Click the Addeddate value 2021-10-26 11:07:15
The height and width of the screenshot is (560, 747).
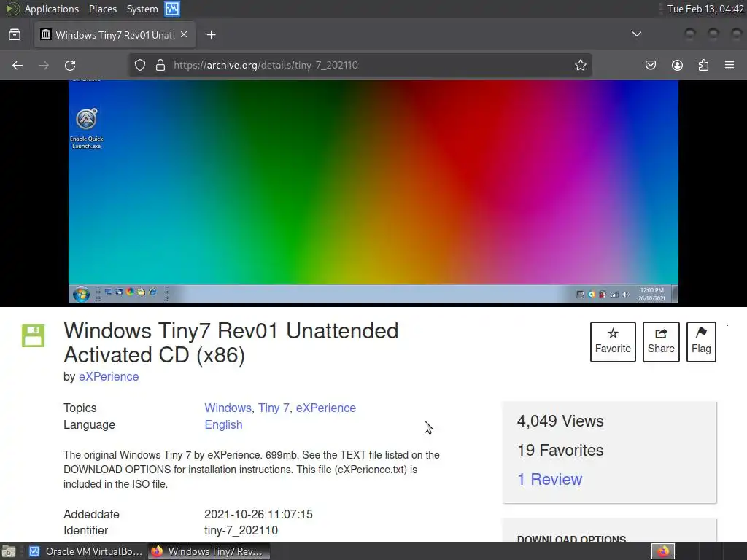259,514
